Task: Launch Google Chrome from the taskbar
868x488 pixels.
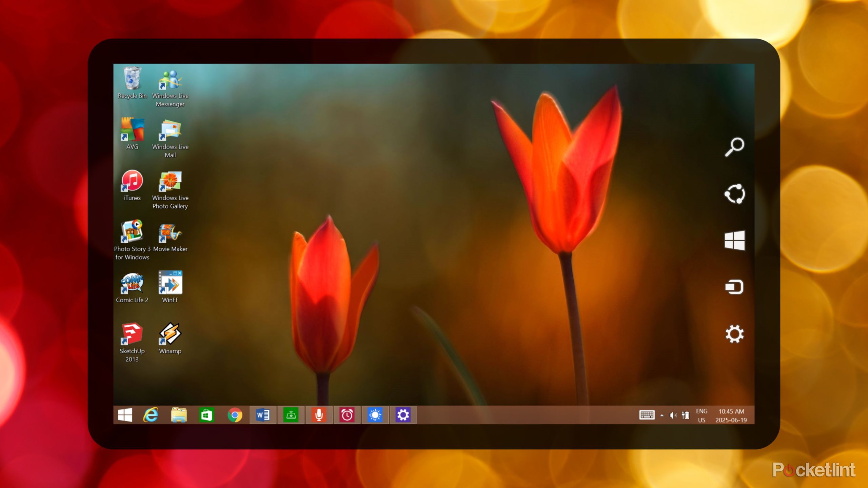Action: click(235, 414)
